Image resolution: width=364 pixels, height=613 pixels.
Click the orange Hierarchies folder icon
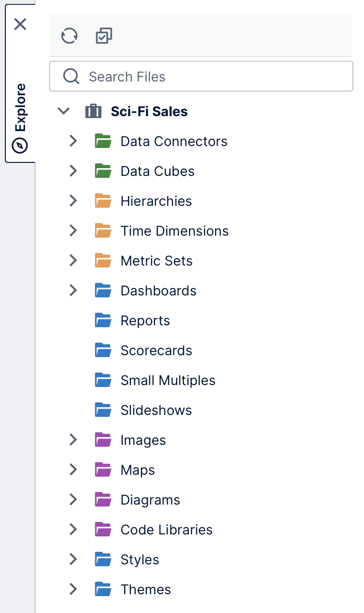point(103,201)
